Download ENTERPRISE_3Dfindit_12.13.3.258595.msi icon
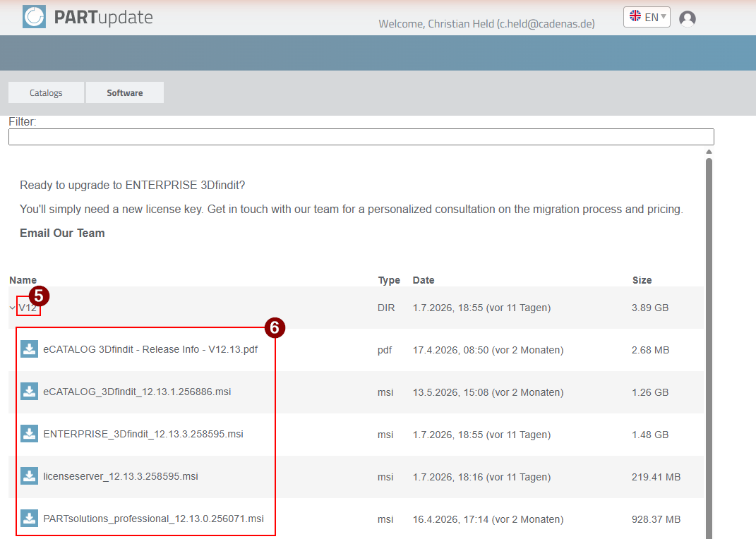 (x=30, y=434)
